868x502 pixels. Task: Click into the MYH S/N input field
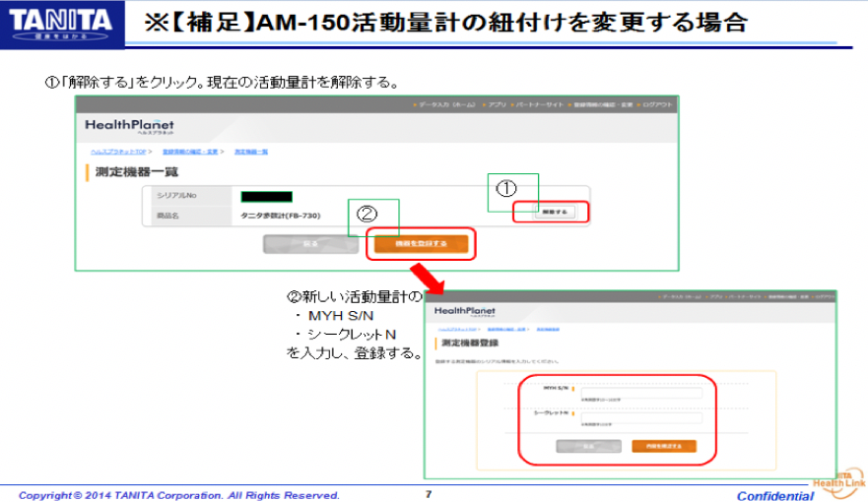click(x=641, y=392)
